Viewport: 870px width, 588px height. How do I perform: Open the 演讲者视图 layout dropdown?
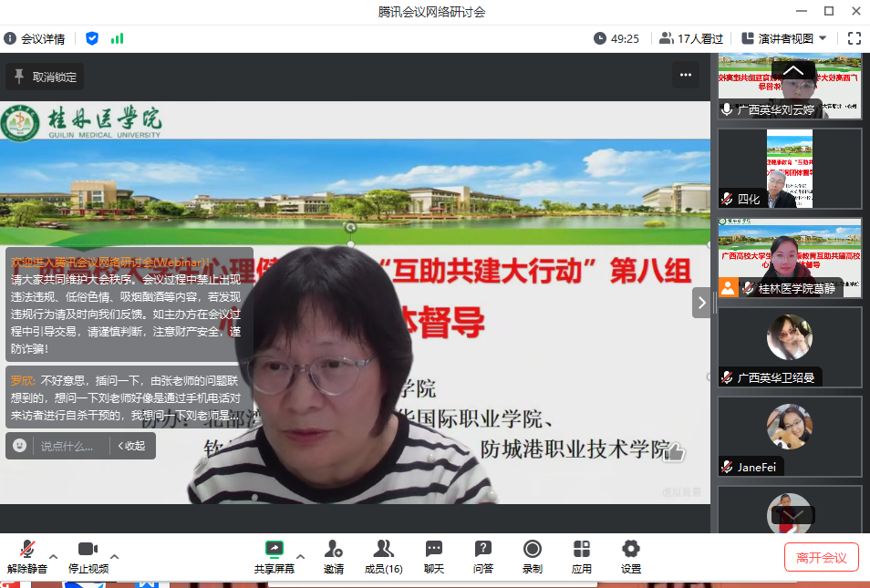(x=784, y=38)
